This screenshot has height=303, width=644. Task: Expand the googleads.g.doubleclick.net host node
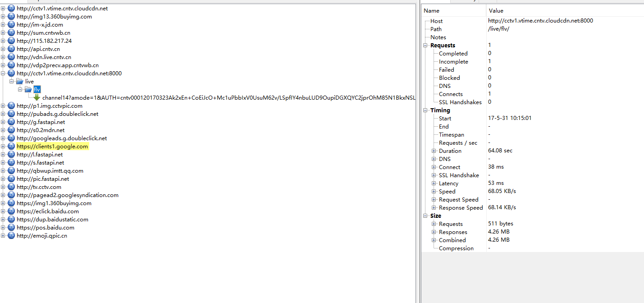[4, 138]
